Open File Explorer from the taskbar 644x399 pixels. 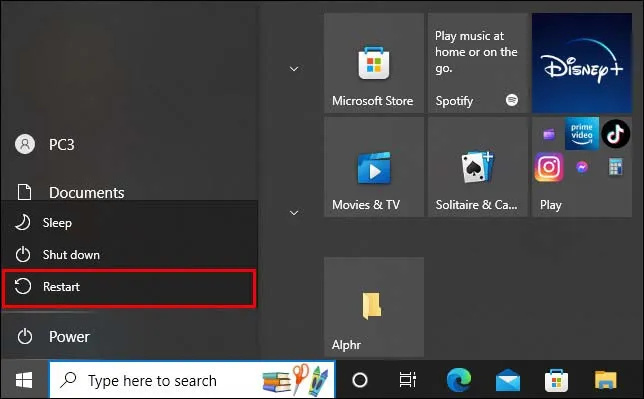point(606,380)
